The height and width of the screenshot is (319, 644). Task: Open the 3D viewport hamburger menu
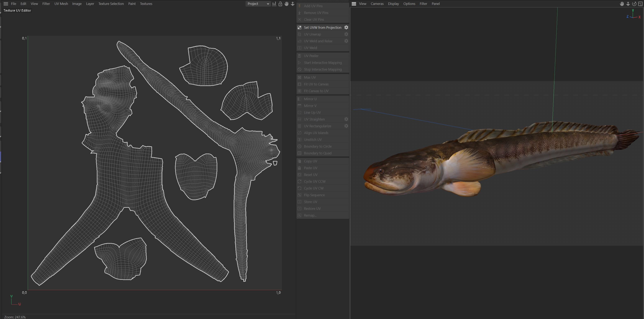pyautogui.click(x=354, y=4)
